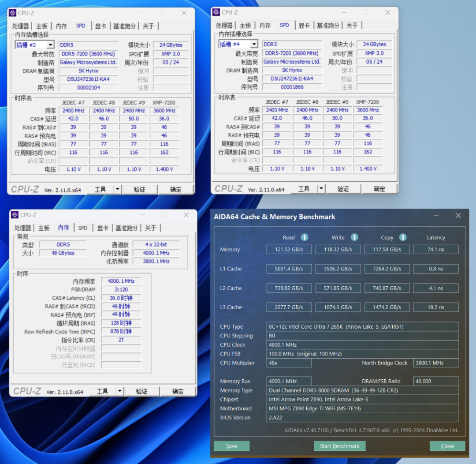Switch to 内存 tab in slot #2 window
This screenshot has height=464, width=476.
pyautogui.click(x=61, y=26)
